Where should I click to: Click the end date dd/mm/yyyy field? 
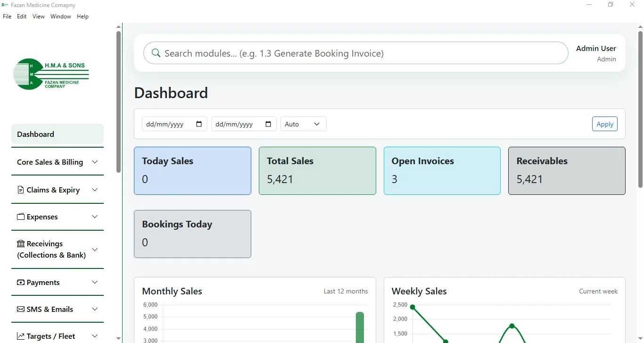coord(244,124)
